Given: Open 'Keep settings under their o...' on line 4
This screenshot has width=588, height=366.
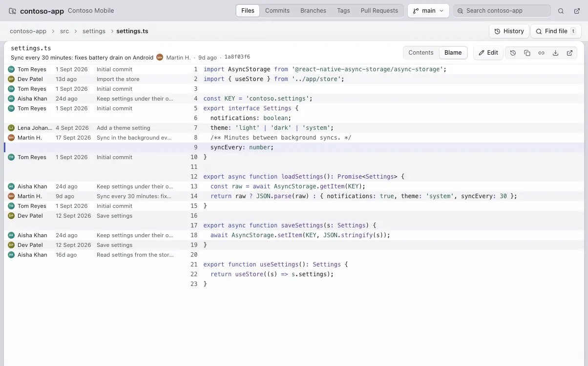Looking at the screenshot, I should coord(135,99).
